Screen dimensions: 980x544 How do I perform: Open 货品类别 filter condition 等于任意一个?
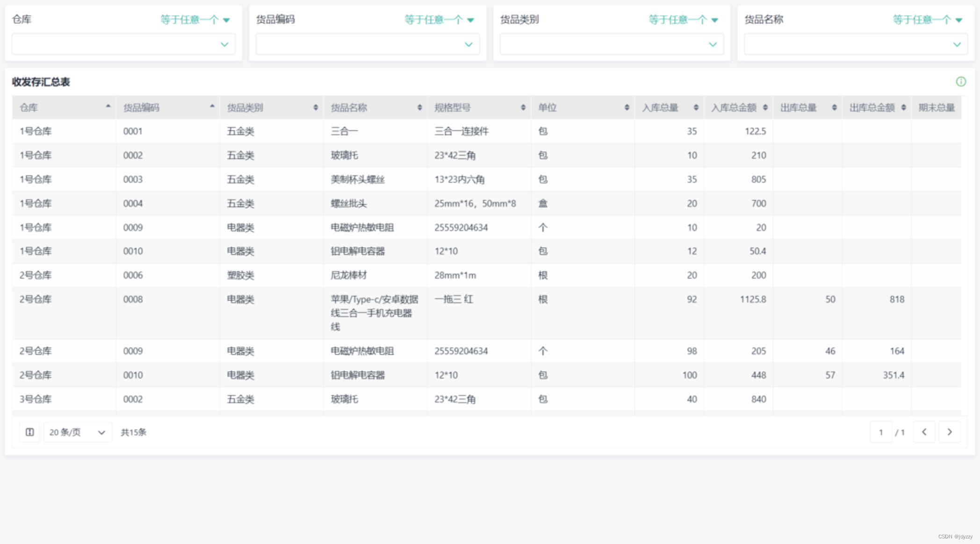click(x=683, y=20)
